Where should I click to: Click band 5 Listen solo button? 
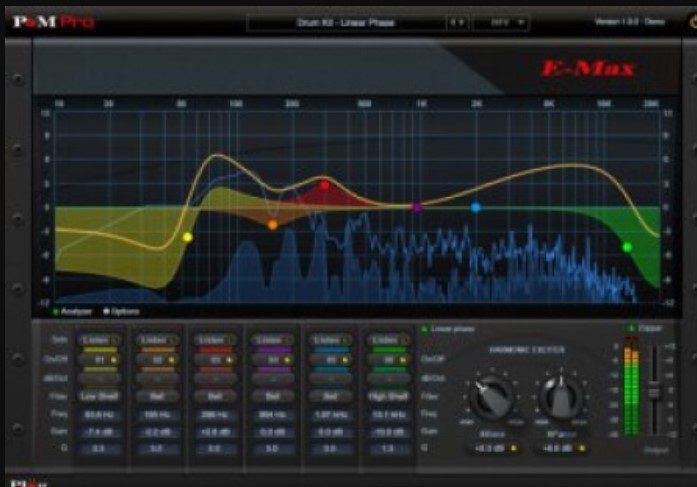(331, 340)
